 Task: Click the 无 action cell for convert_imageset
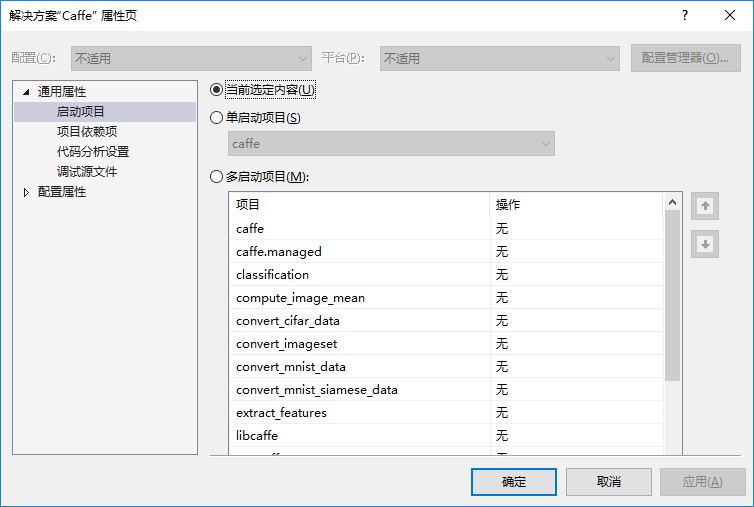(x=577, y=344)
